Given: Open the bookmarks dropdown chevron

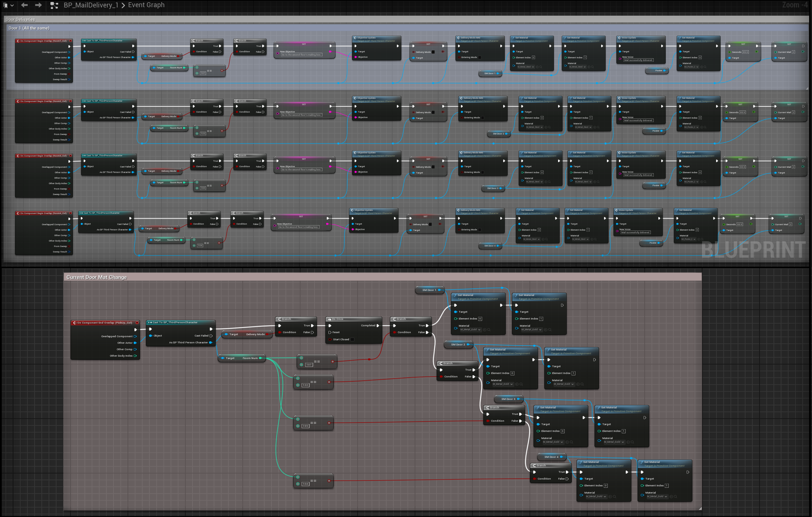Looking at the screenshot, I should click(x=12, y=5).
